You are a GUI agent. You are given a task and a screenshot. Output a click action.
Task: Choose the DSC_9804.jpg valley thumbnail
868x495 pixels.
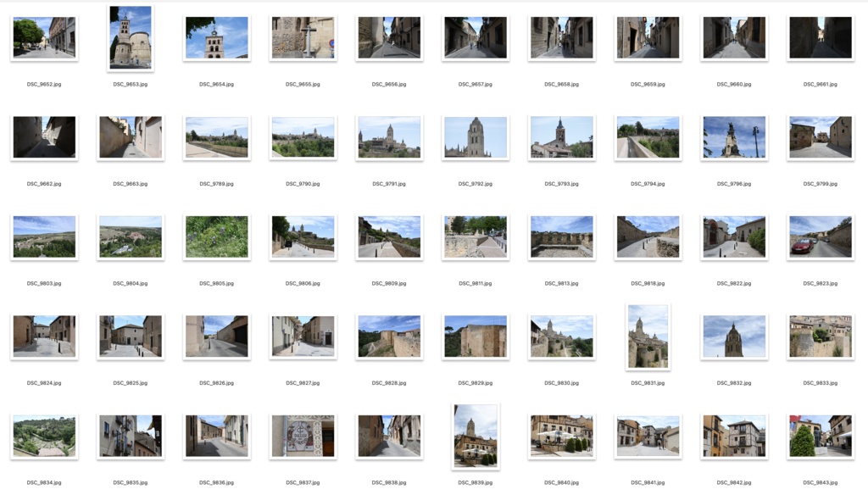pos(130,237)
